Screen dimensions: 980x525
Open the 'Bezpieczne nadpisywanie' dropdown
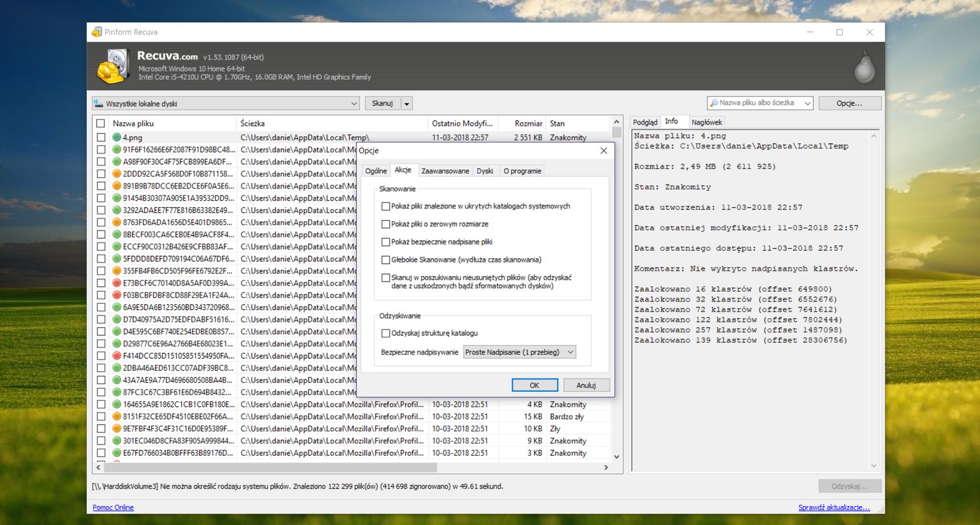(519, 352)
